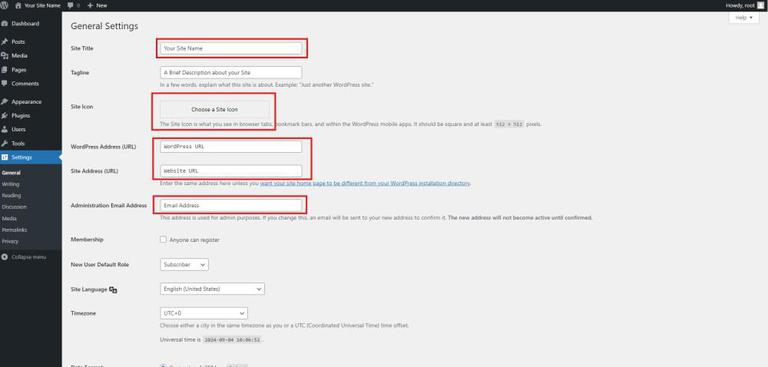Screen dimensions: 768x367
Task: Focus the Tagline field
Action: [231, 73]
